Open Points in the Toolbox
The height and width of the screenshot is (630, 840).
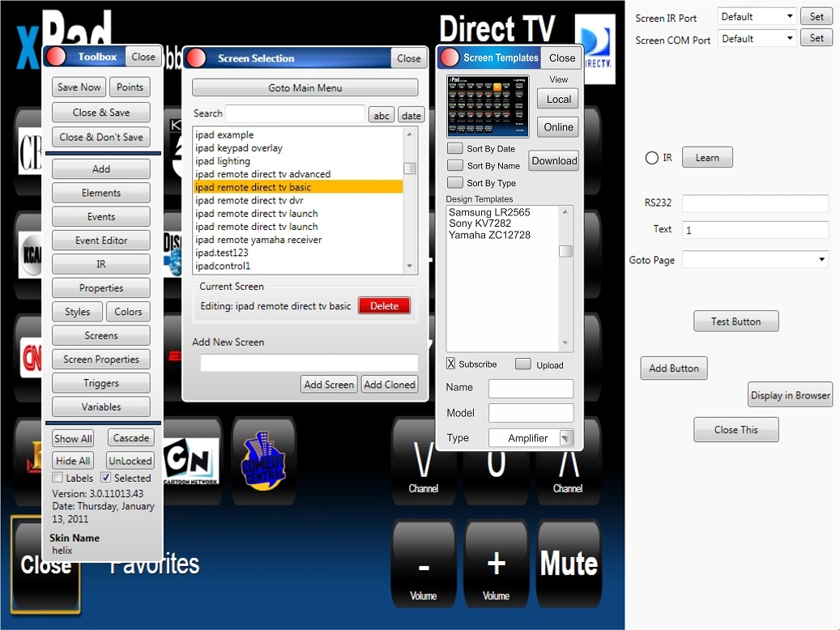point(130,87)
